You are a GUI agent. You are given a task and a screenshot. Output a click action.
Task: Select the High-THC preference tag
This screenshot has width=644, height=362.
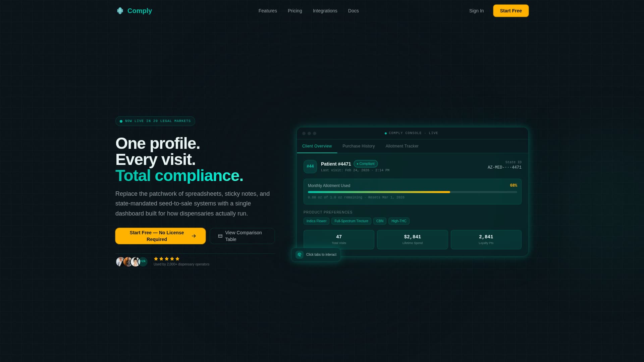(x=399, y=221)
